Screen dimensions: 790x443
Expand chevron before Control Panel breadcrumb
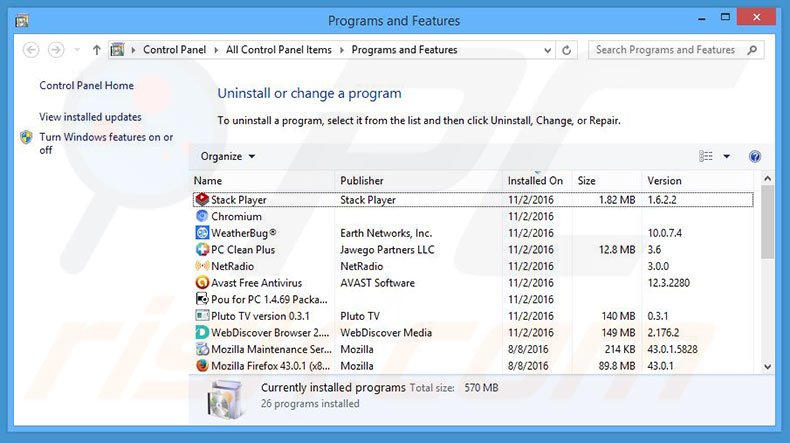tap(134, 50)
